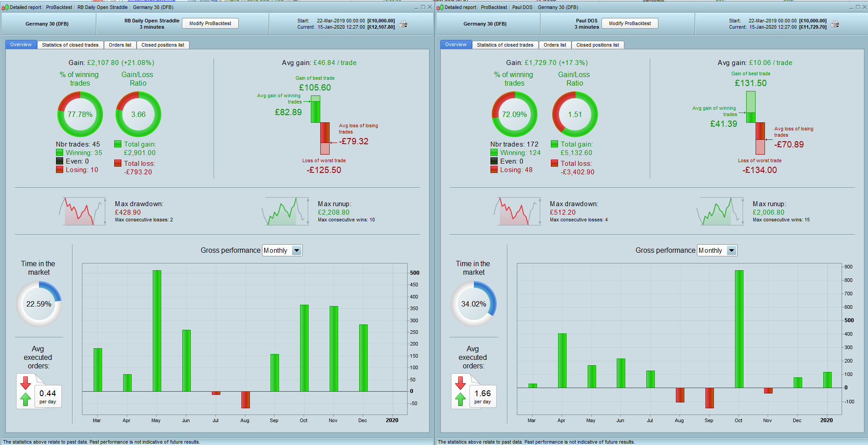Click the Monthly combo box text in left panel

pos(277,251)
